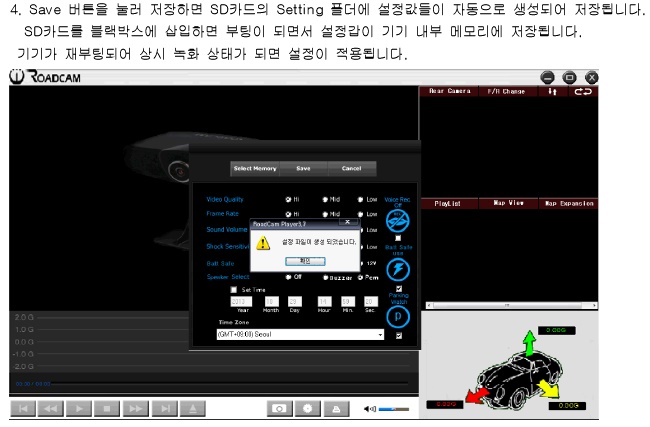Screen dimensions: 650x427
Task: Click the playback progress bar track
Action: (x=230, y=384)
